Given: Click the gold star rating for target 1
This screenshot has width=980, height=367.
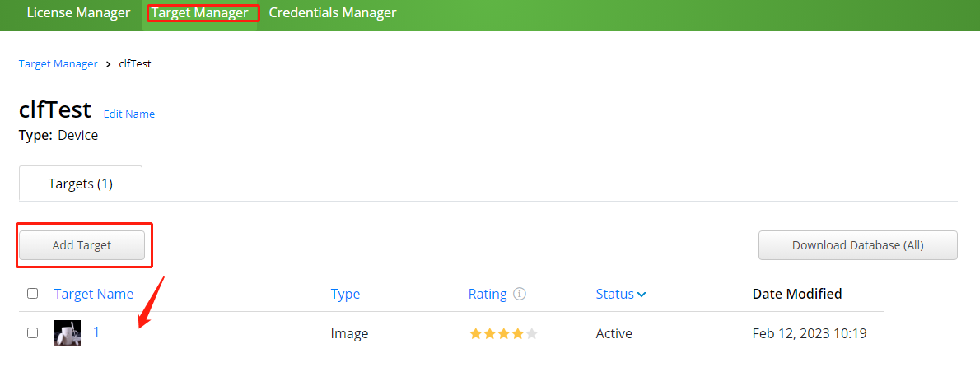Looking at the screenshot, I should tap(503, 333).
